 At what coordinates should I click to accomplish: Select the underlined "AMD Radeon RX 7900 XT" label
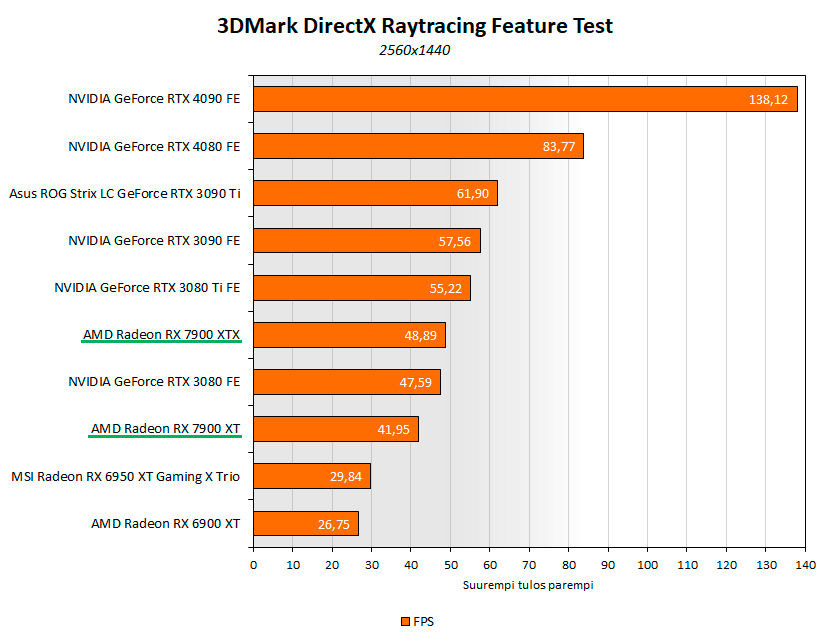point(166,429)
